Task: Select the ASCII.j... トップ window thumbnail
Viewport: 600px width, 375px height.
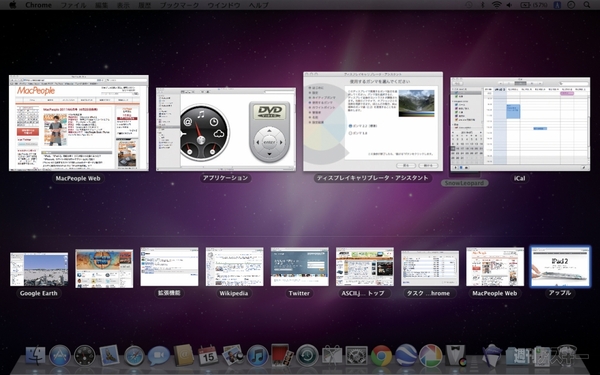Action: click(x=365, y=267)
